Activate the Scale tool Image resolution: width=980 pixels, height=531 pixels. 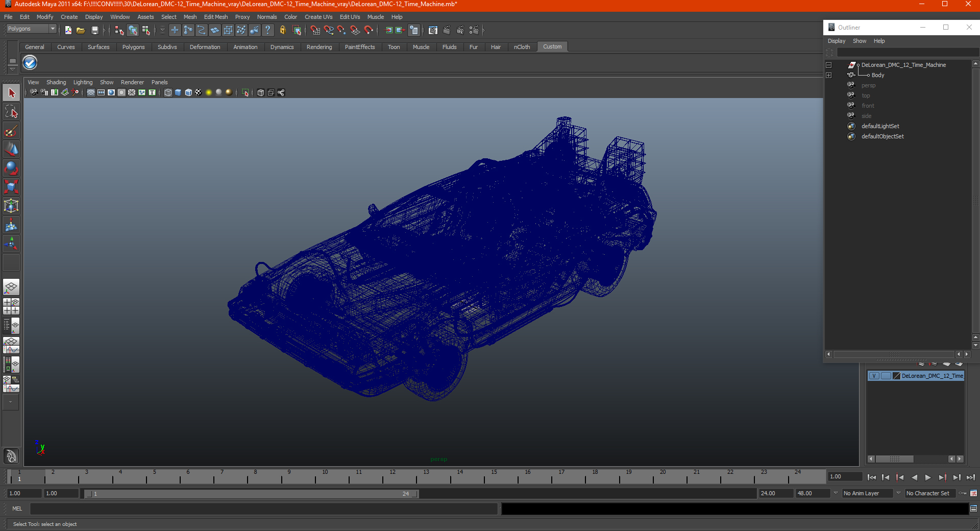pyautogui.click(x=11, y=187)
